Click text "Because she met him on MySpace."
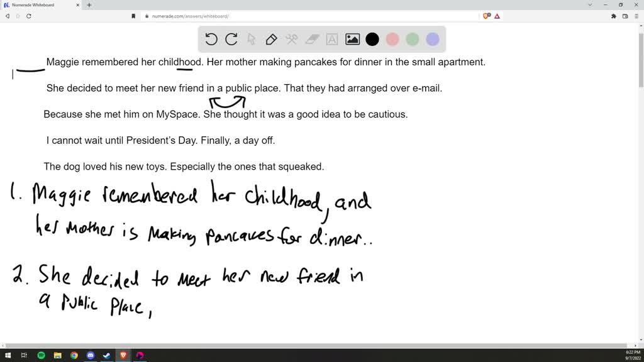 tap(122, 114)
